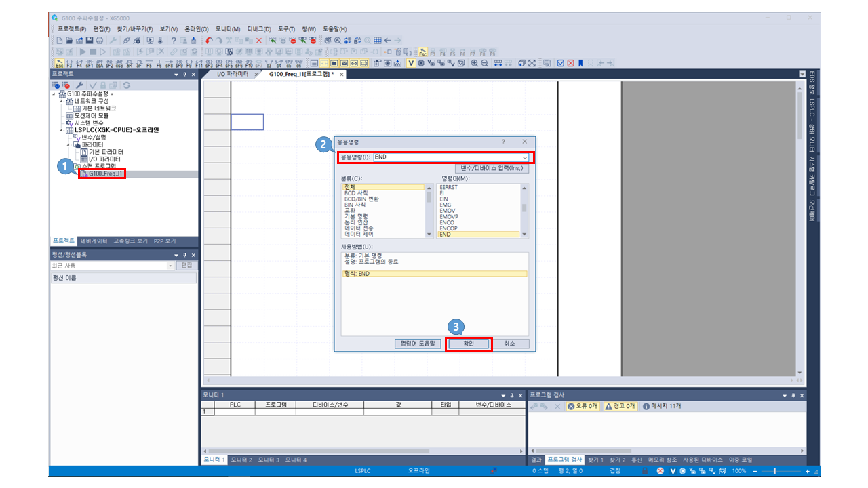Redo the last action with the Redo icon
The width and height of the screenshot is (868, 488).
coord(218,41)
